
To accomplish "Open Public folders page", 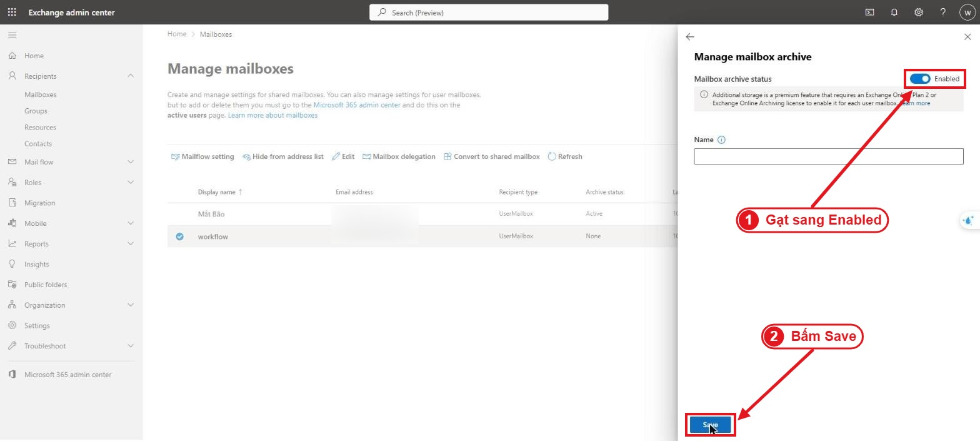I will [46, 285].
